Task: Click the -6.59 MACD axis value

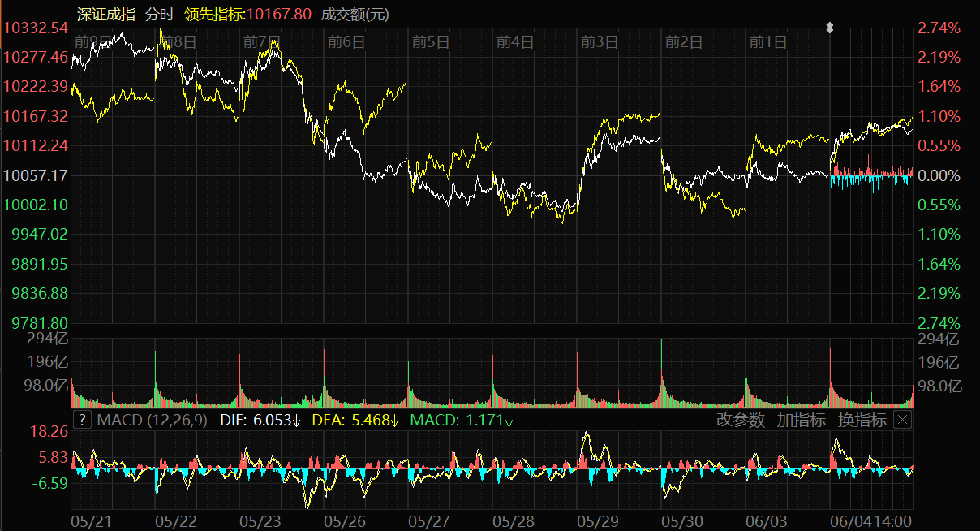Action: 51,483
